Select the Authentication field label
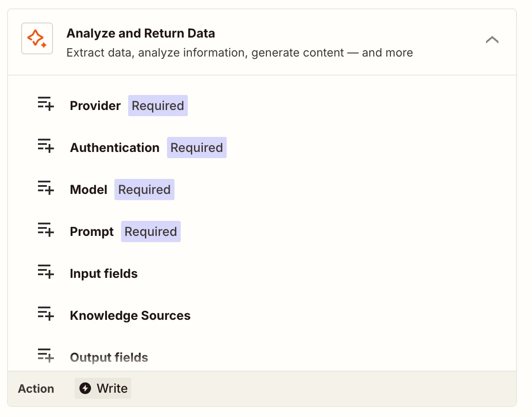The width and height of the screenshot is (532, 417). (115, 148)
